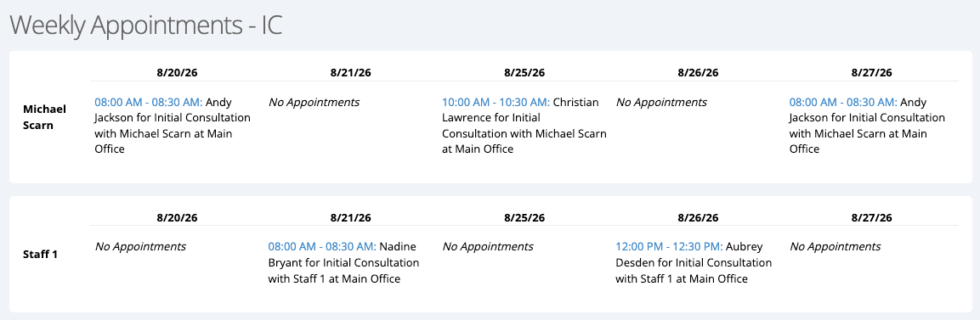
Task: Select the 8/27/26 date header in Michael Scarn's table
Action: [x=872, y=72]
